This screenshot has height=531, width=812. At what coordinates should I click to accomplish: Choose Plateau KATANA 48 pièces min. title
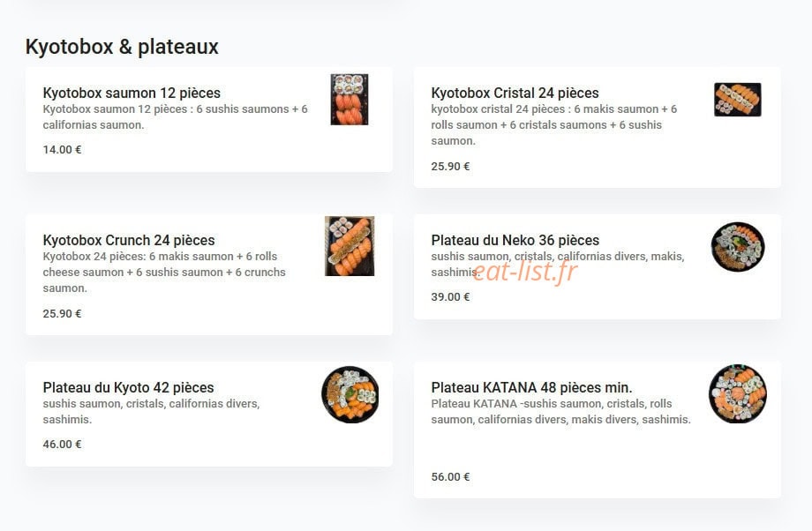pos(531,387)
